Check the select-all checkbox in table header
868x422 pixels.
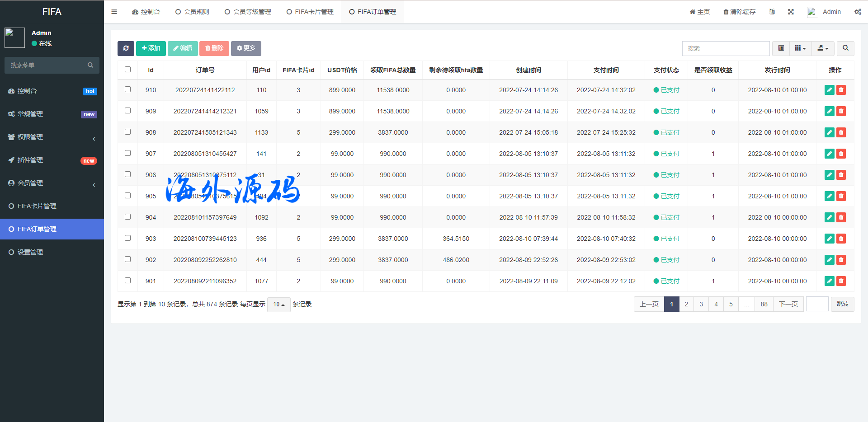pos(127,70)
